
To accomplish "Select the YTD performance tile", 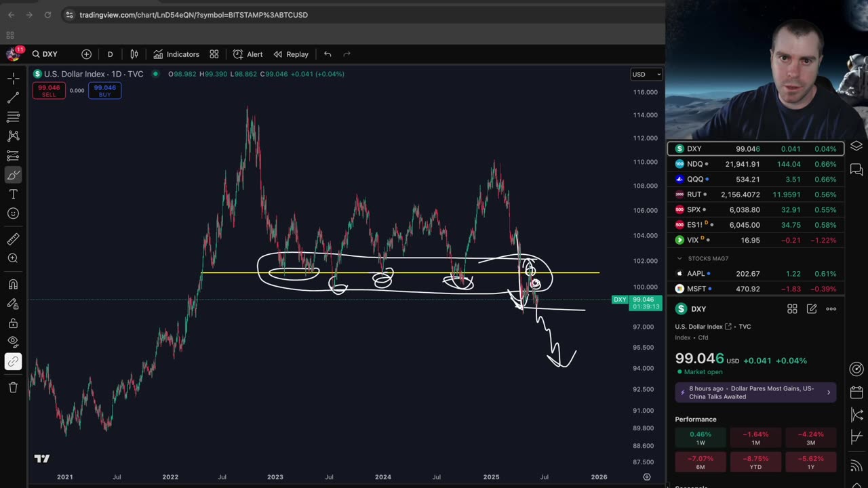I will click(755, 462).
